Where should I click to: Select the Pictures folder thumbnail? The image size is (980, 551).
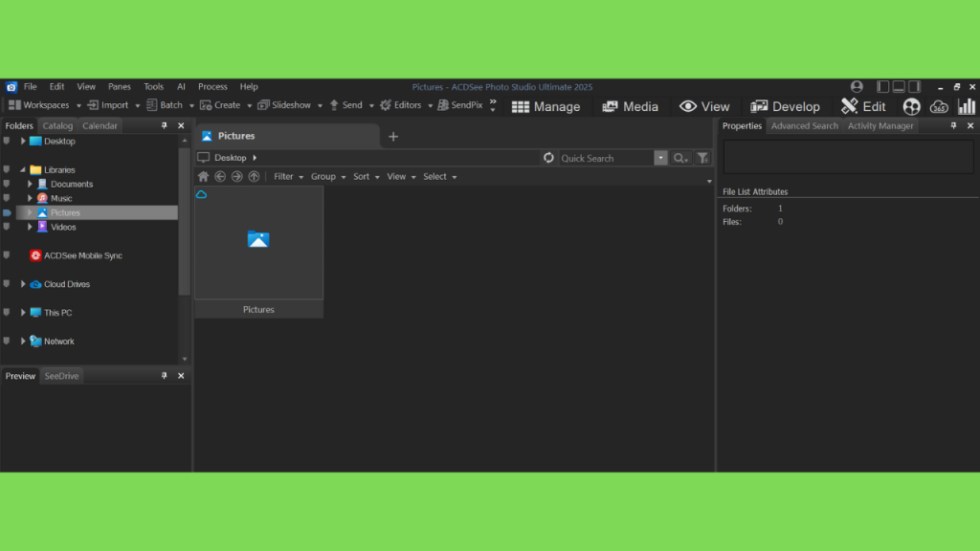[258, 253]
